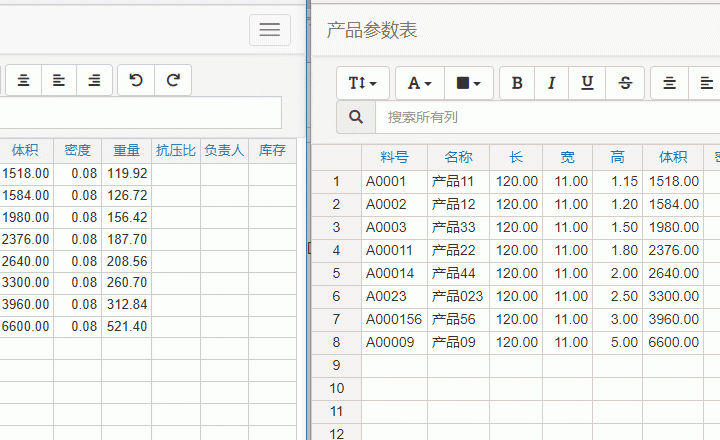Click the 负责人 column header
Screen dimensions: 720x440
click(224, 151)
